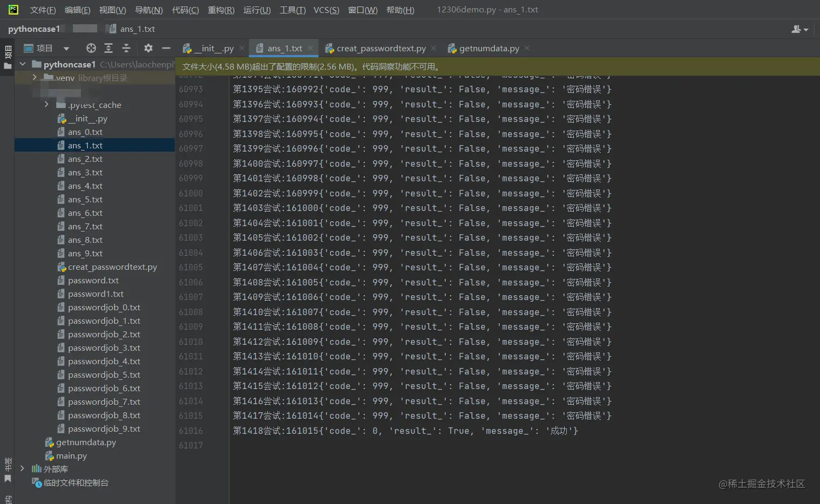Click line number 61000 in gutter
820x504 pixels.
click(x=191, y=193)
